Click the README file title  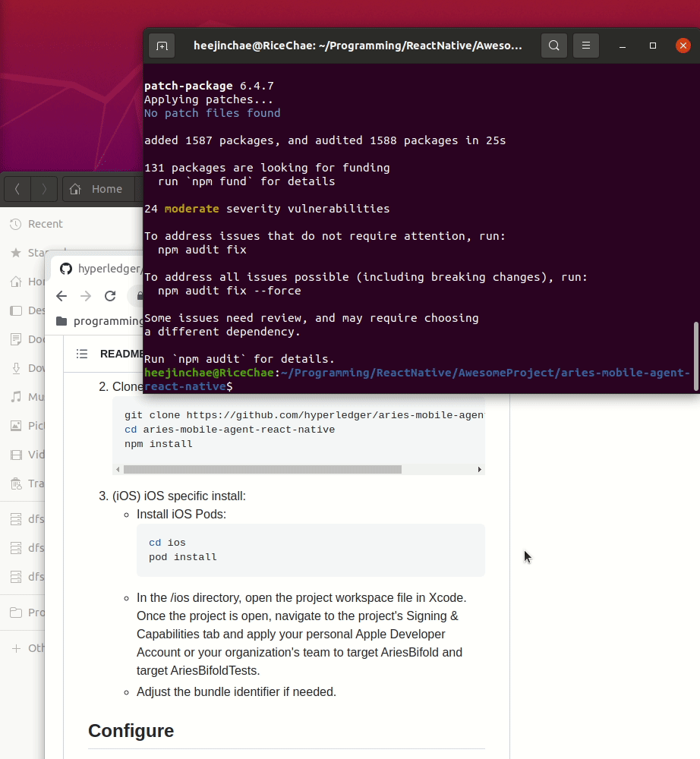tap(121, 354)
